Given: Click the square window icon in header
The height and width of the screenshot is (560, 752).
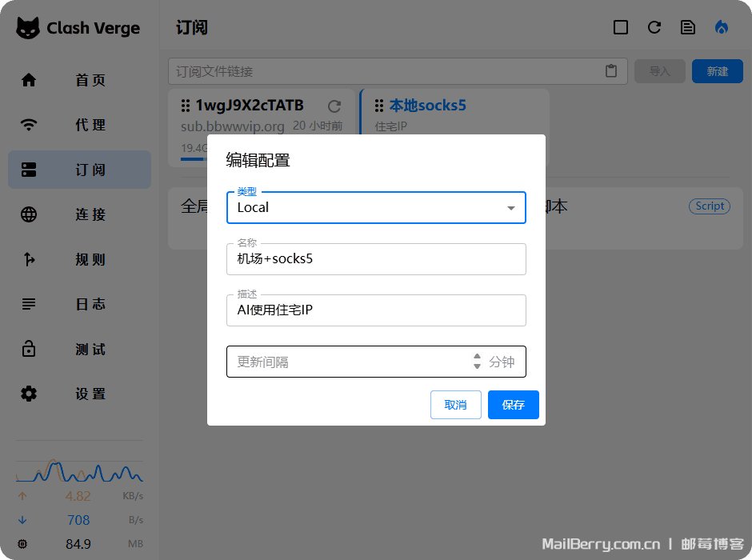Looking at the screenshot, I should [x=621, y=27].
